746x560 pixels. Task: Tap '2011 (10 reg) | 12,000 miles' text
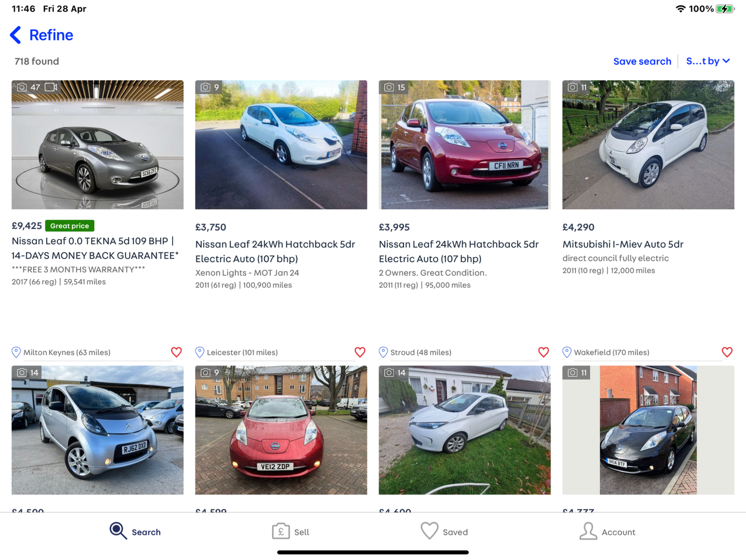pyautogui.click(x=608, y=270)
